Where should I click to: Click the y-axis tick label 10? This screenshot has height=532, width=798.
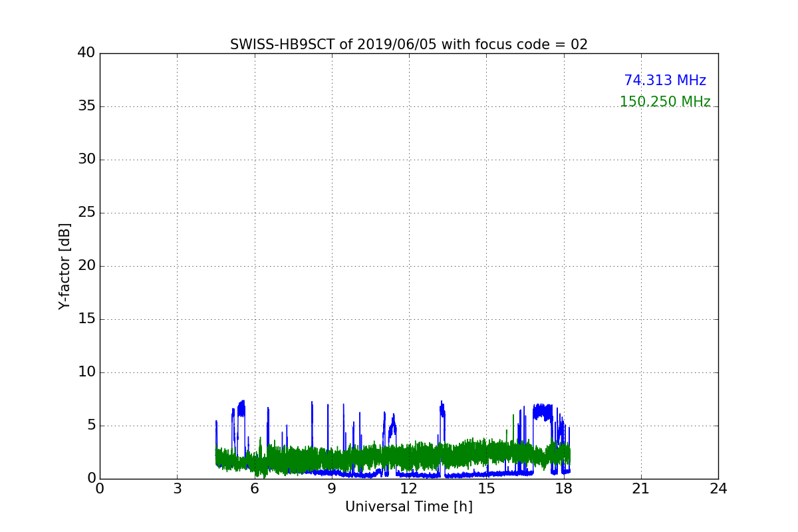(x=86, y=372)
